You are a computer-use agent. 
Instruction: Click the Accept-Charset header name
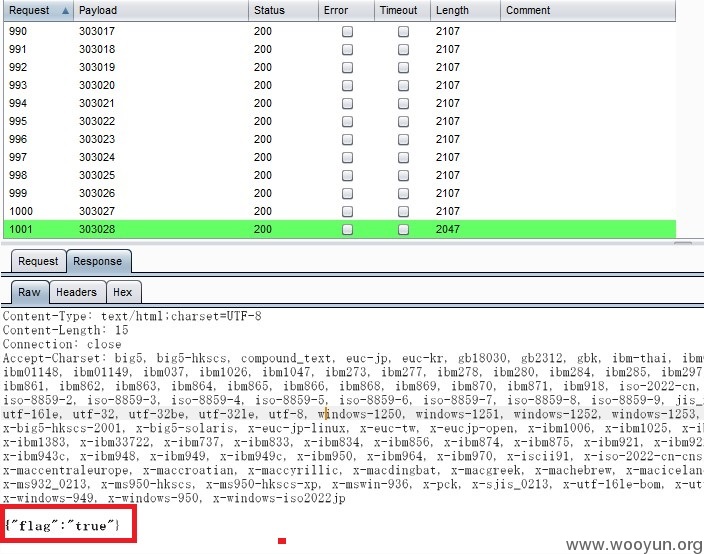coord(53,358)
